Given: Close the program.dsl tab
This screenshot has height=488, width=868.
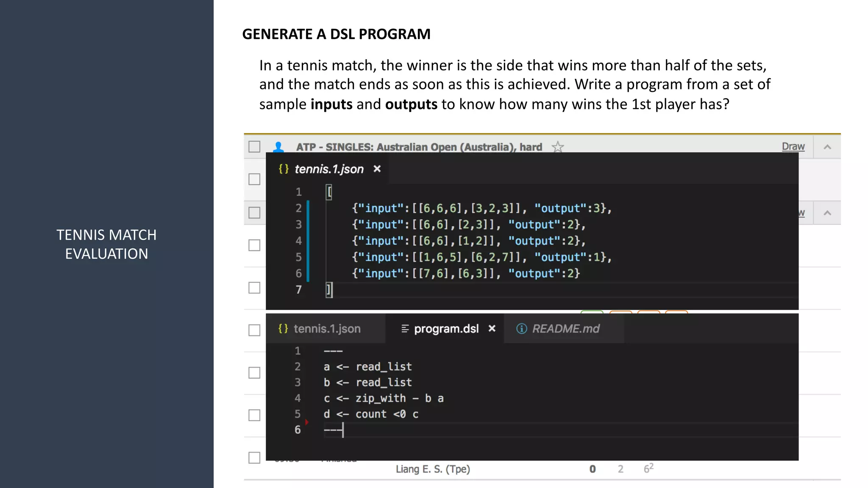Looking at the screenshot, I should [492, 328].
